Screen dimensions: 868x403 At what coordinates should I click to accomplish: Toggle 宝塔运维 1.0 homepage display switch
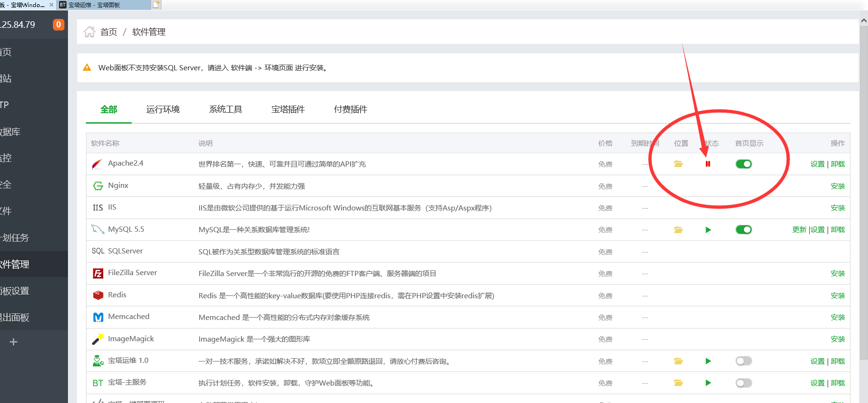pos(744,361)
